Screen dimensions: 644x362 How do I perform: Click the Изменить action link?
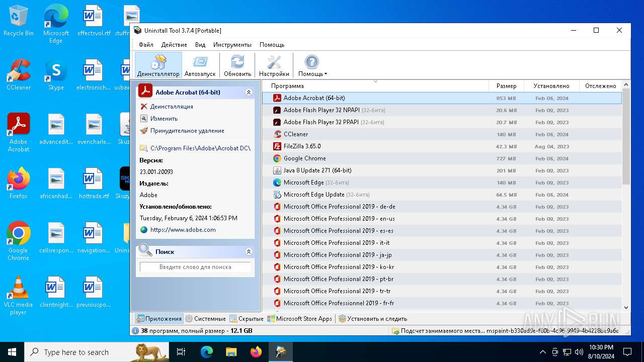tap(164, 119)
